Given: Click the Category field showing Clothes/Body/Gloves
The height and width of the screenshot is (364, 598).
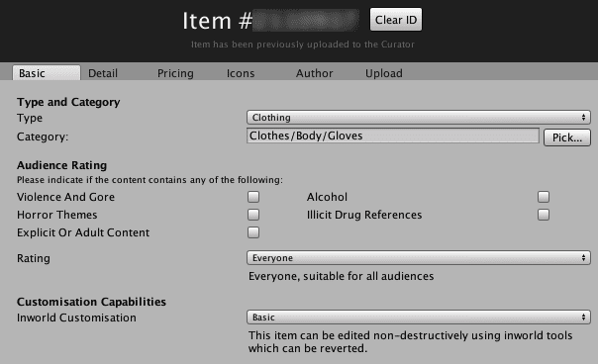Looking at the screenshot, I should click(393, 136).
